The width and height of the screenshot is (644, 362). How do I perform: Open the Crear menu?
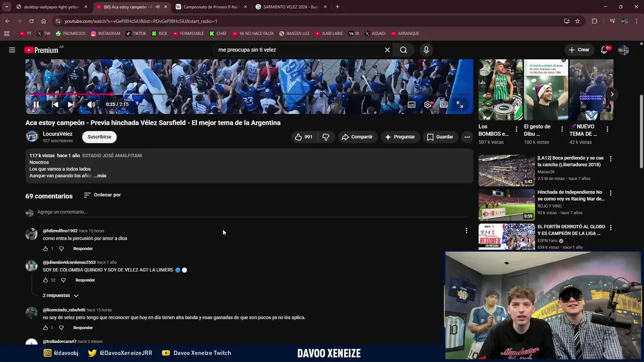click(579, 50)
